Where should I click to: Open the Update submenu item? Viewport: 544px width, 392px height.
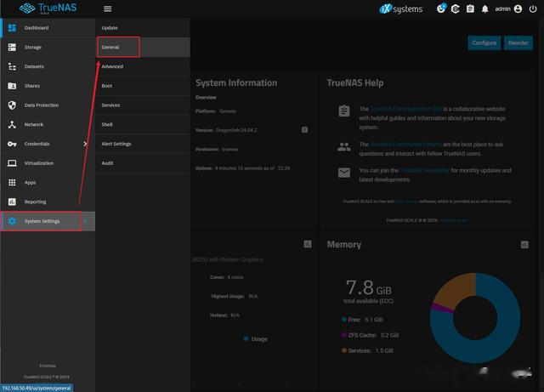coord(143,28)
